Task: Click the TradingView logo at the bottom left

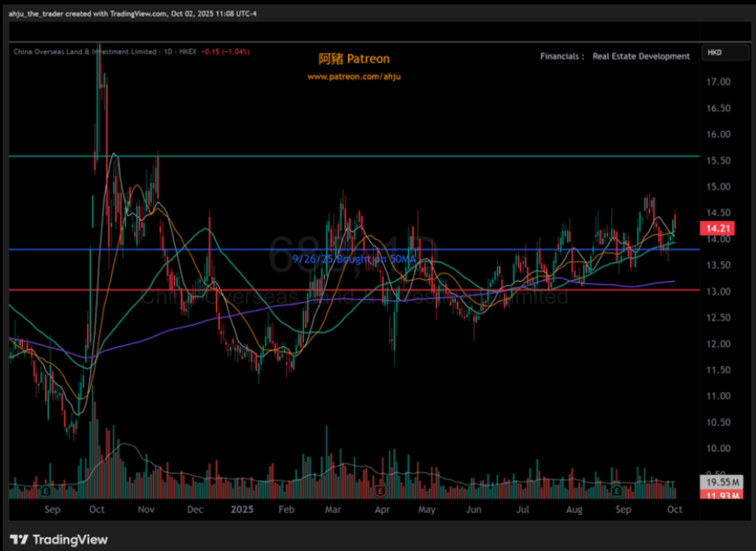Action: pyautogui.click(x=59, y=539)
